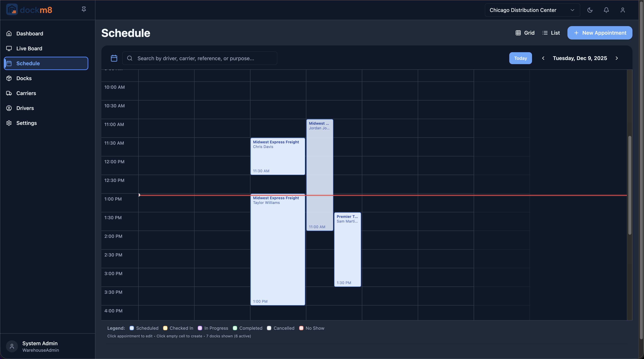Open the Dashboard from the sidebar
This screenshot has height=359, width=644.
tap(30, 33)
